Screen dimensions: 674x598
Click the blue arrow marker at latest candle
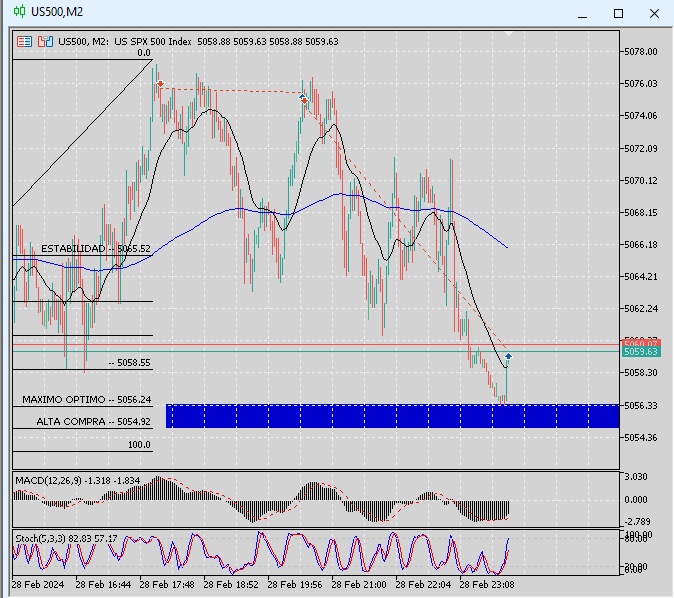(x=509, y=356)
